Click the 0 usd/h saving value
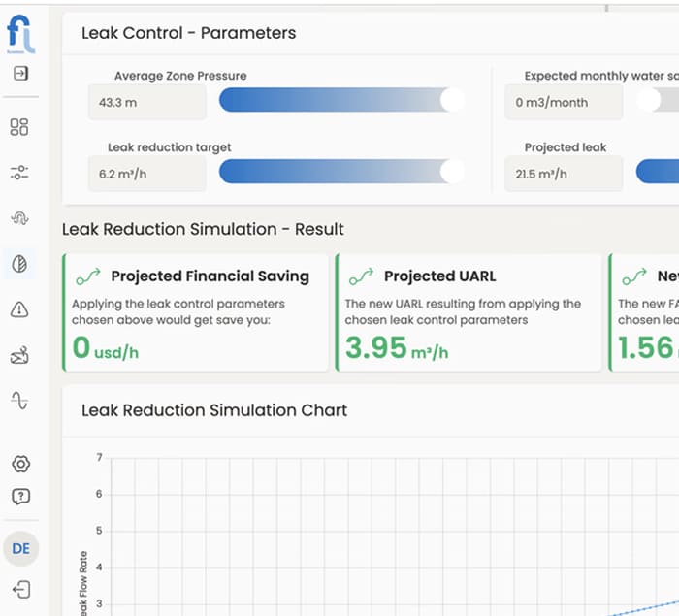 pos(105,348)
